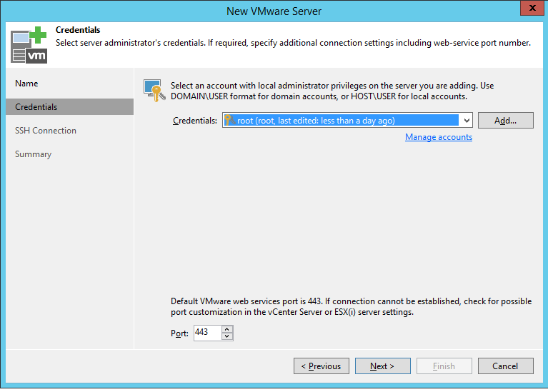Screen dimensions: 548x392
Task: Proceed with the Next button
Action: 383,366
